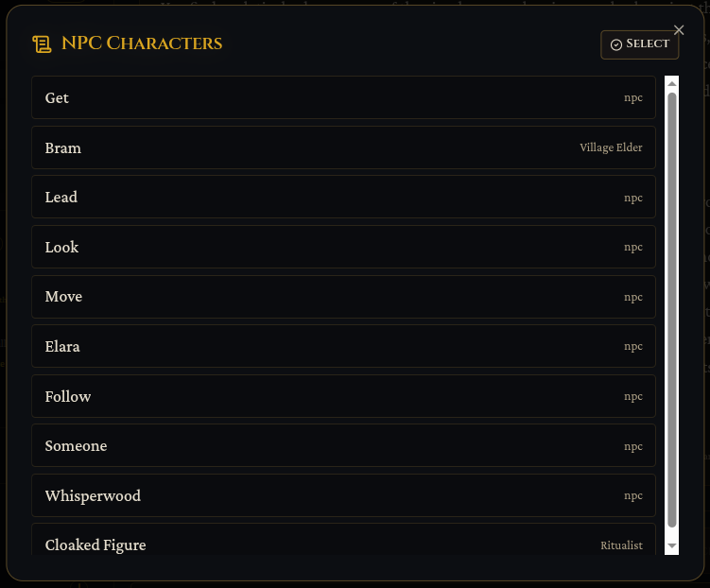Click the NPC Characters heading
The height and width of the screenshot is (588, 710).
[142, 43]
